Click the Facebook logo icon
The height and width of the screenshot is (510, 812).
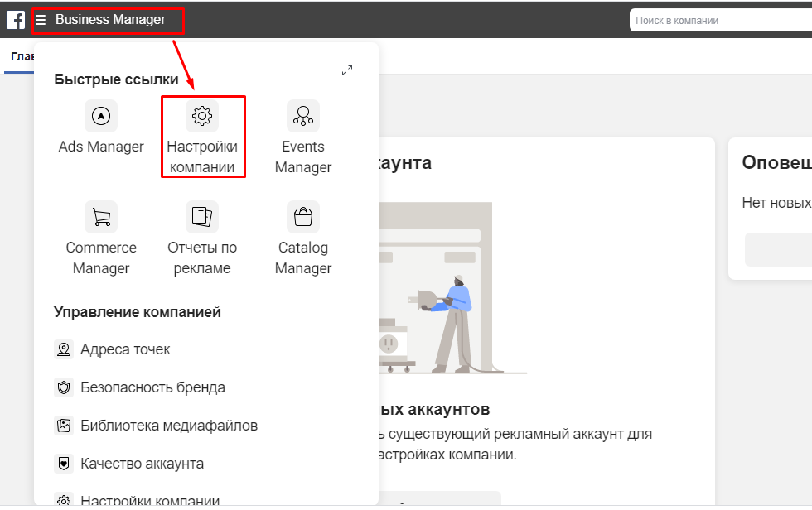point(16,20)
